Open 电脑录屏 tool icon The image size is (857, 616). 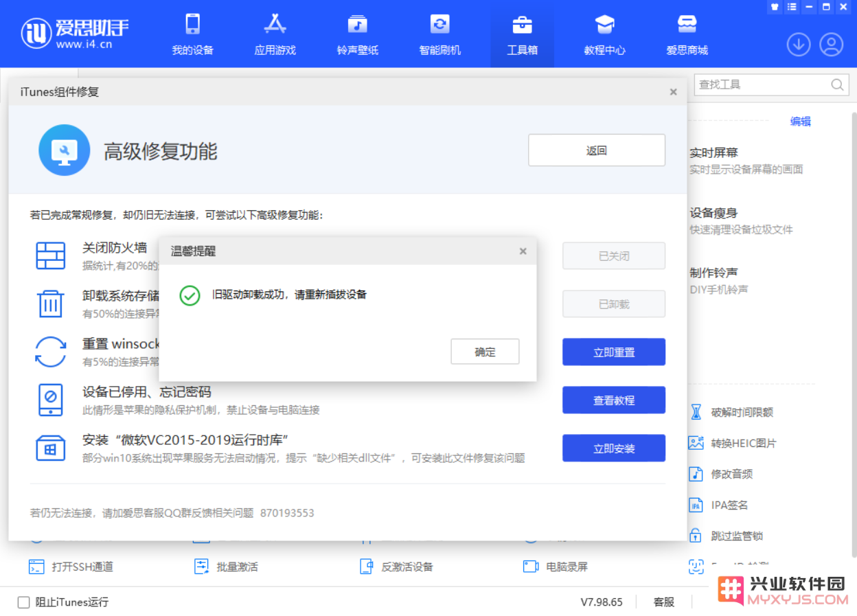[531, 567]
